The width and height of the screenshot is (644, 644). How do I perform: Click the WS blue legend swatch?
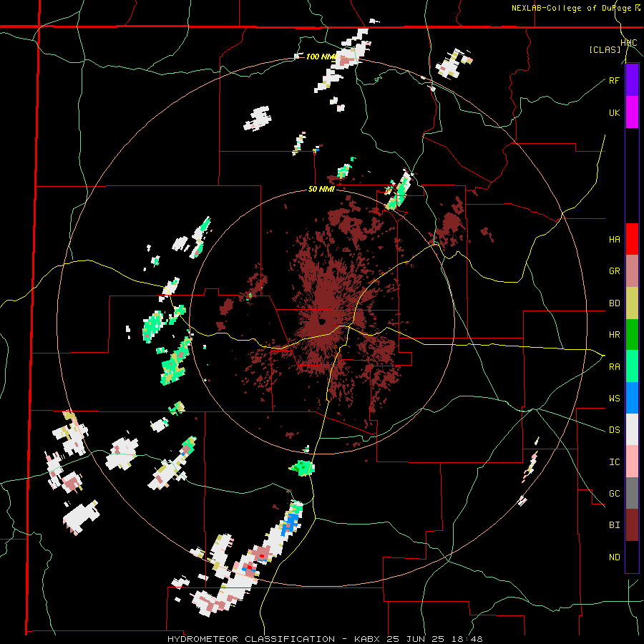click(x=632, y=398)
